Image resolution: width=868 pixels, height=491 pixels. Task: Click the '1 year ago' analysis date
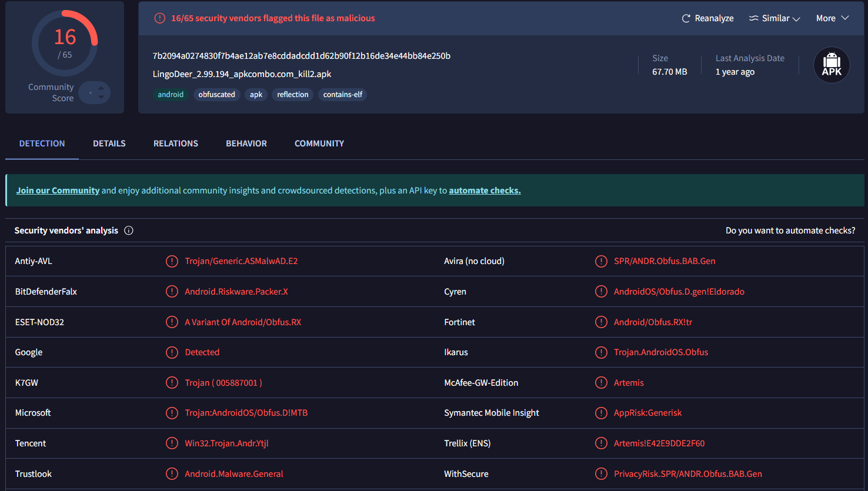coord(735,72)
